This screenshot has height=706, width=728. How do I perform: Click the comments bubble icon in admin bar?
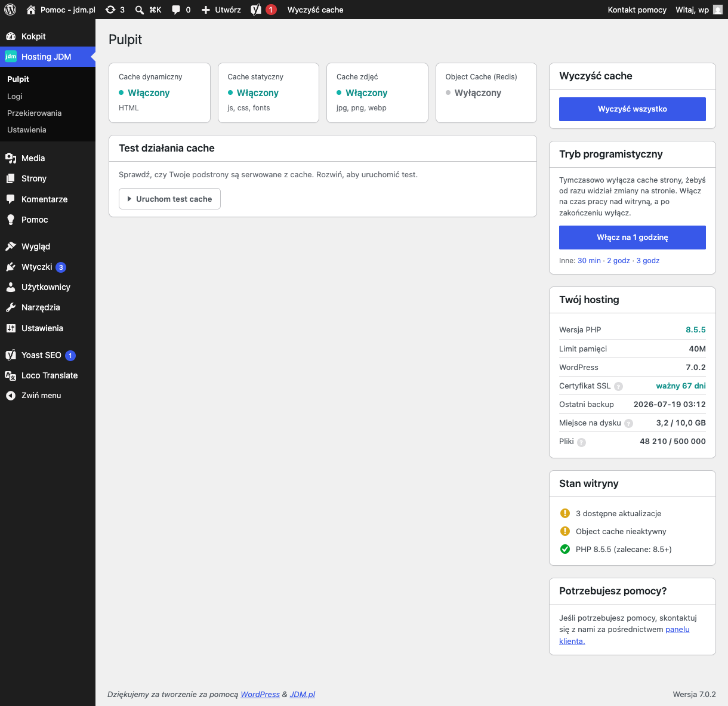[x=176, y=10]
